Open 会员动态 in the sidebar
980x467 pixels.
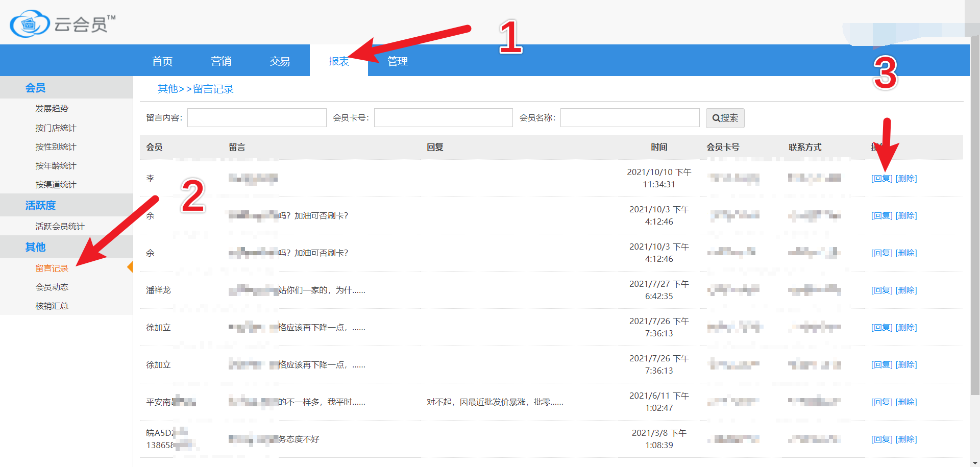[52, 287]
